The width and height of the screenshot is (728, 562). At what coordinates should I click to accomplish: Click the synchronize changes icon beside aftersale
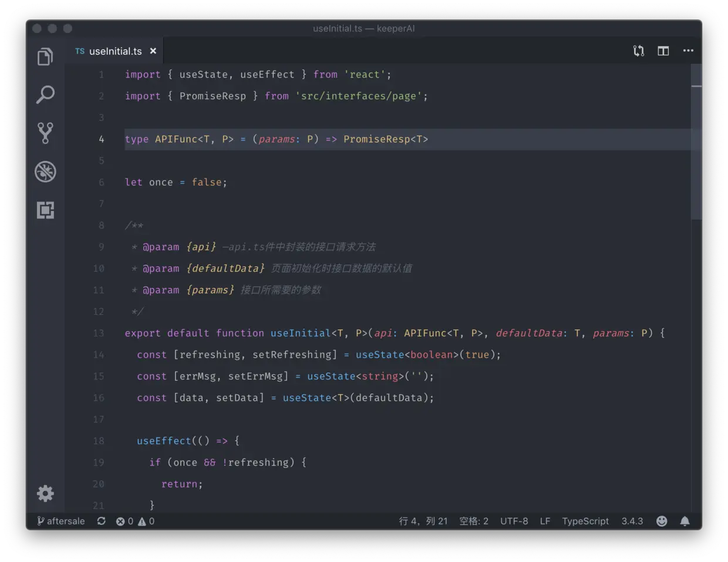pos(101,521)
